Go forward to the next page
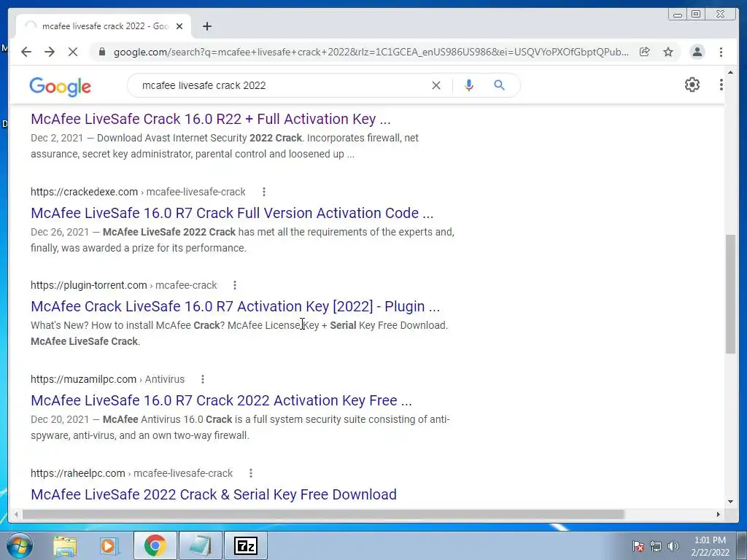 click(50, 52)
